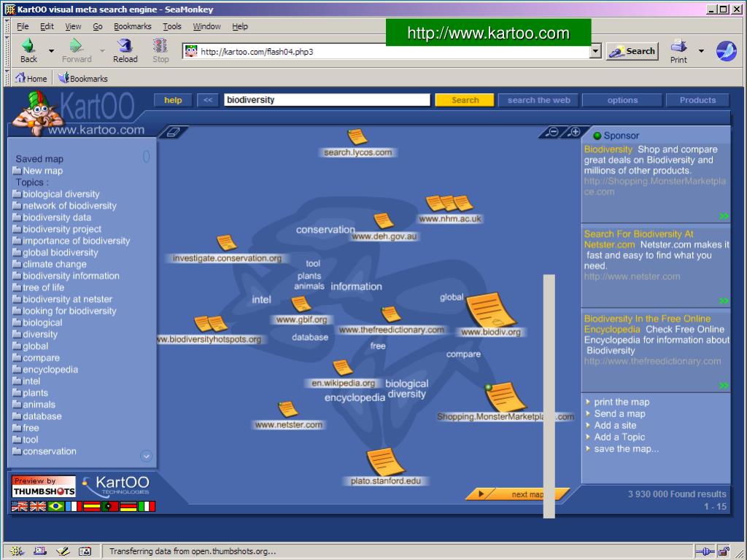Click the browser Search button
The width and height of the screenshot is (747, 560).
coord(632,51)
